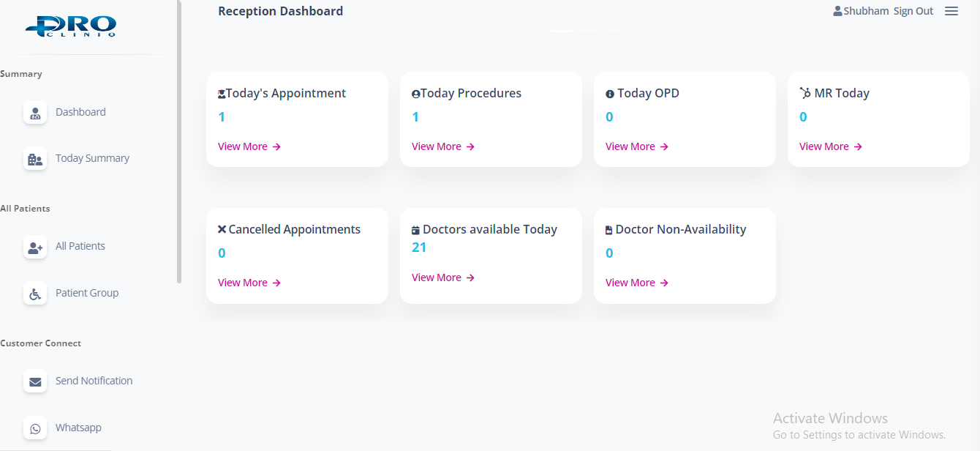Click the sidebar vertical scrollbar
Image resolution: width=980 pixels, height=451 pixels.
coord(179,146)
